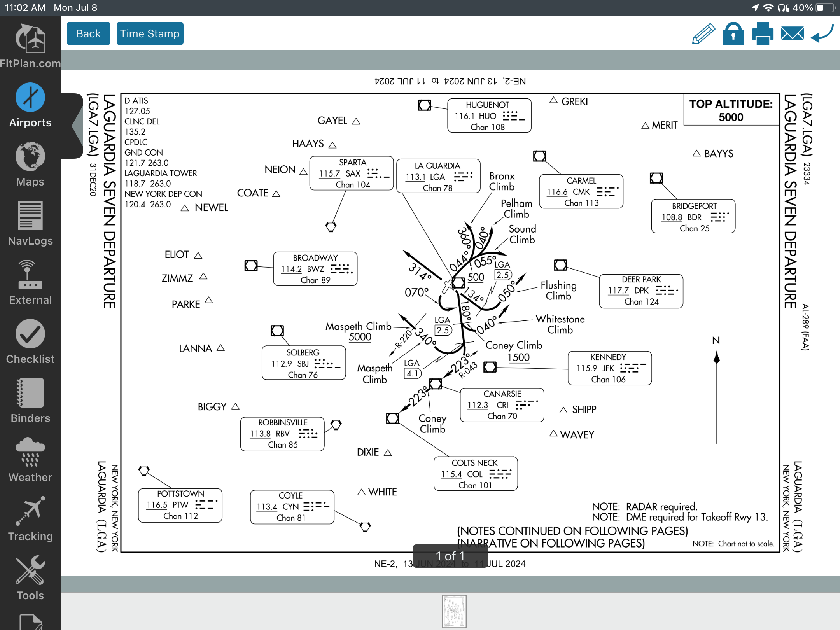Select the chart page thumbnail
Viewport: 840px width, 630px height.
[454, 611]
